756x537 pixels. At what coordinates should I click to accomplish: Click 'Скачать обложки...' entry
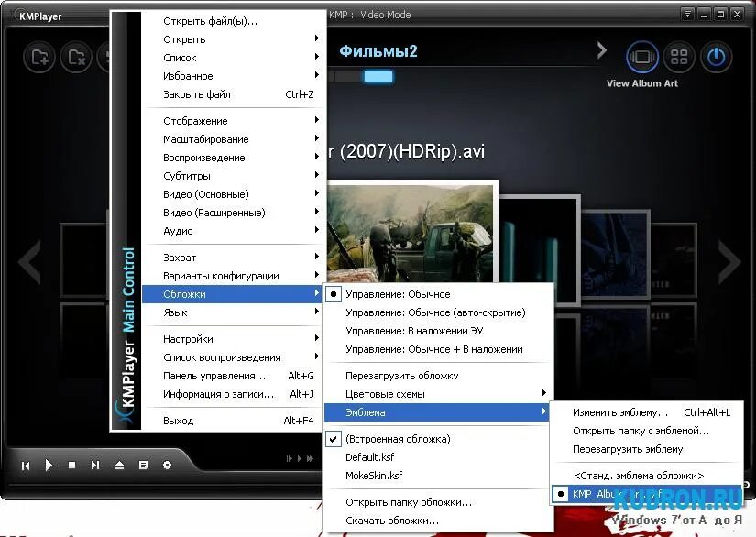tap(438, 521)
